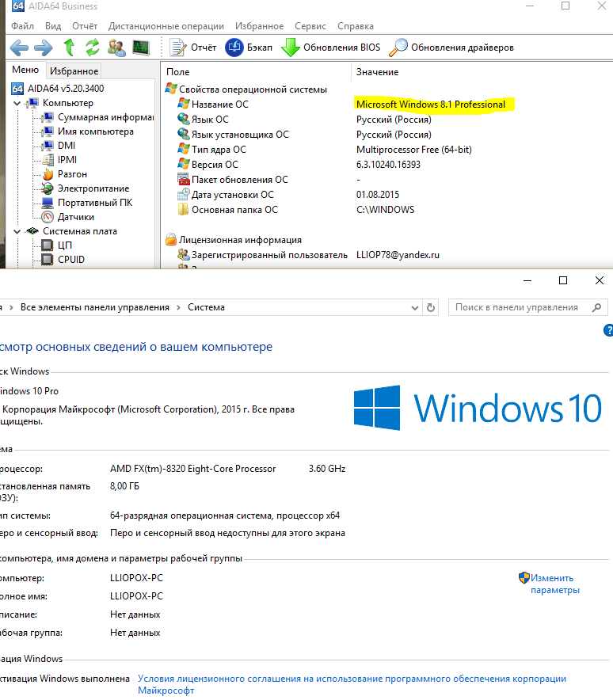
Task: Open the Отчёт menu in the menu bar
Action: click(x=85, y=26)
